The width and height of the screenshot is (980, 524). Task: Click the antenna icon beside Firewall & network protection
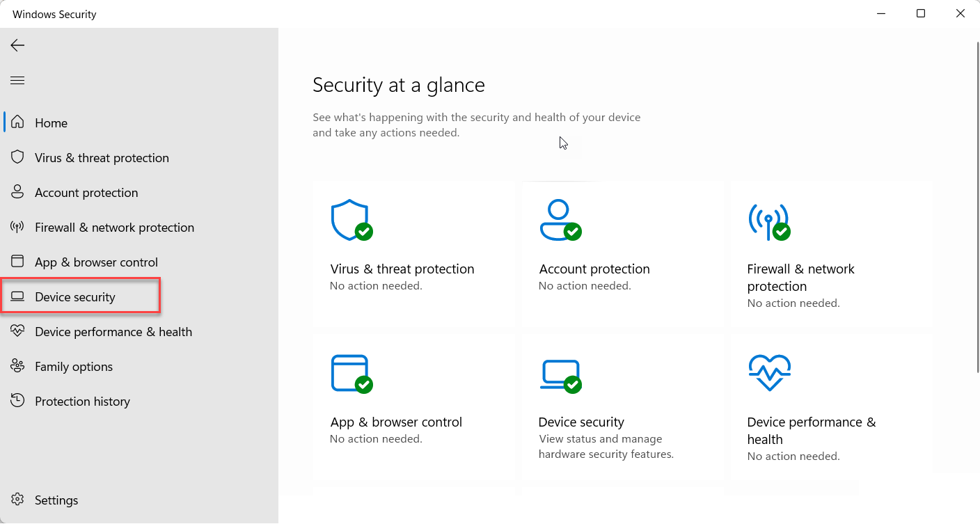tap(18, 227)
